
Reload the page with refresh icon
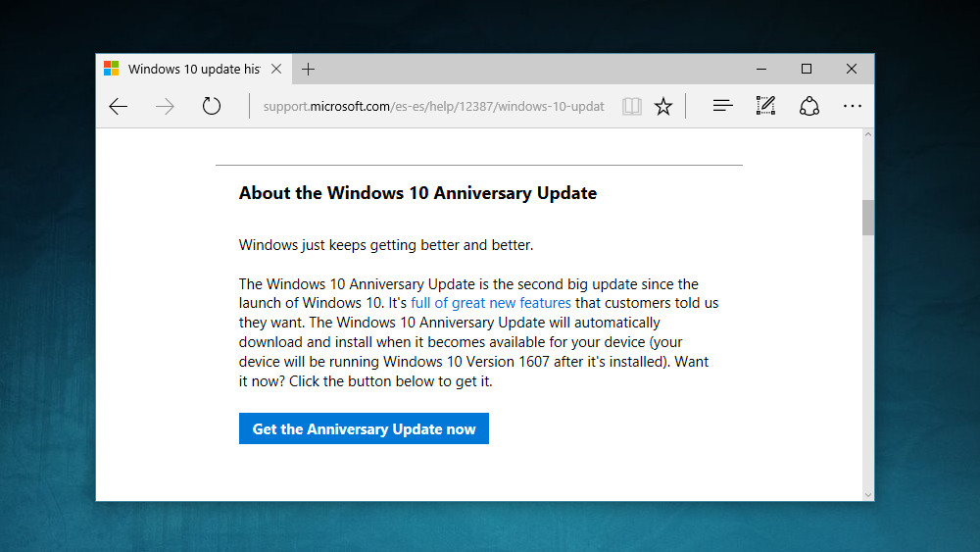(212, 106)
